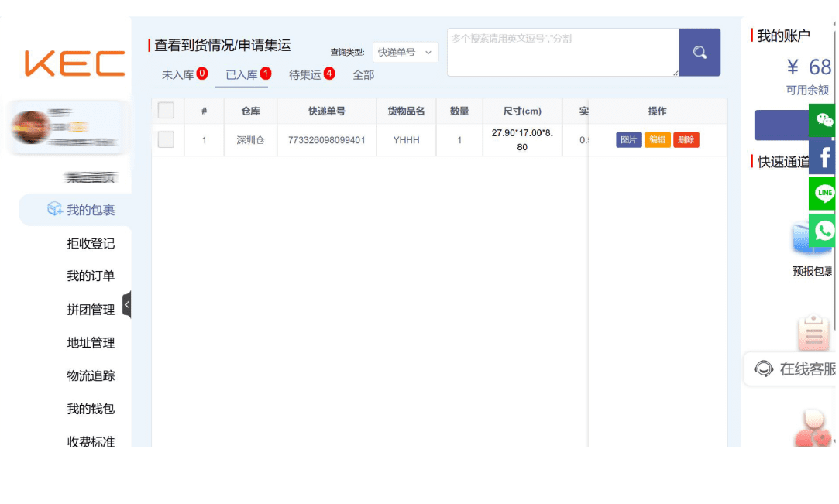839x504 pixels.
Task: Click the KEC logo
Action: pyautogui.click(x=74, y=63)
